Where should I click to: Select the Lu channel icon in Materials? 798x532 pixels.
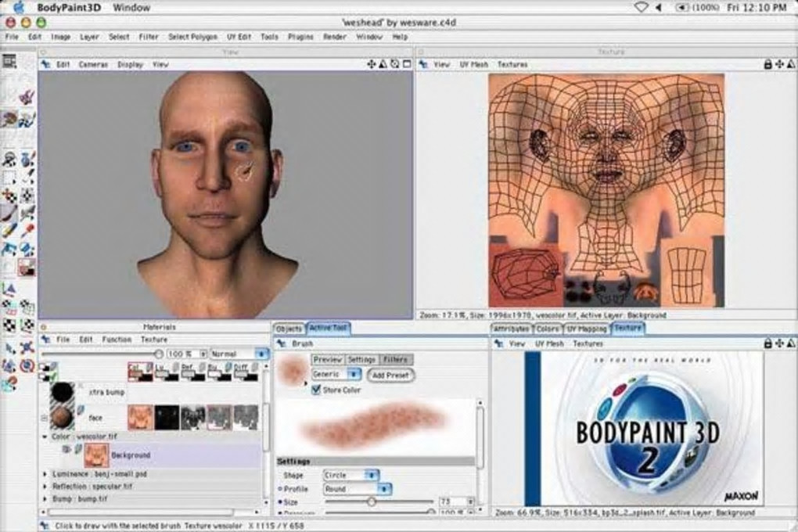point(167,372)
